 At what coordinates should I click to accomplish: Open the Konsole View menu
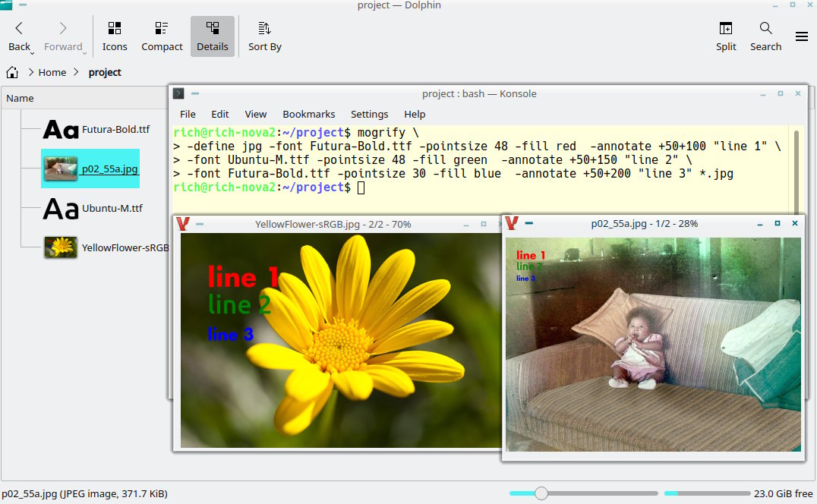tap(255, 114)
